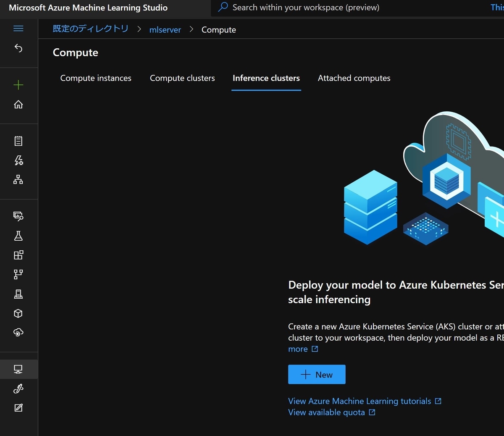Click the New inference cluster button
This screenshot has height=436, width=504.
(x=317, y=374)
